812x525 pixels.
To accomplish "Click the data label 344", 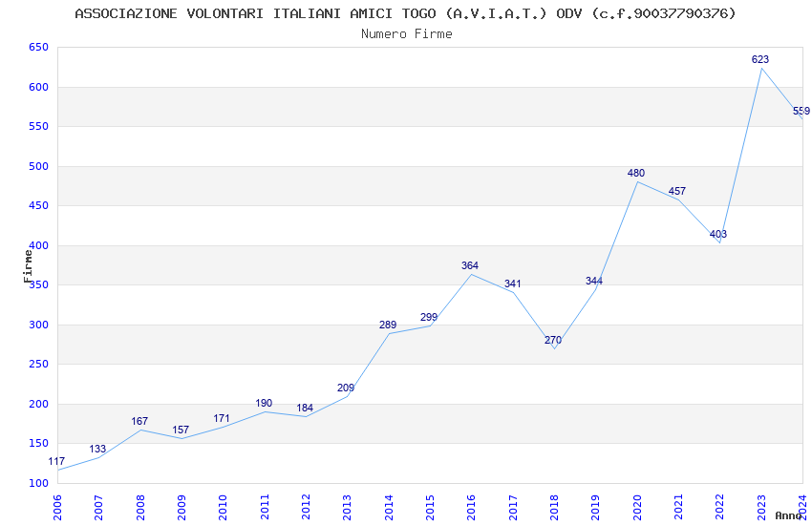I will coord(594,282).
